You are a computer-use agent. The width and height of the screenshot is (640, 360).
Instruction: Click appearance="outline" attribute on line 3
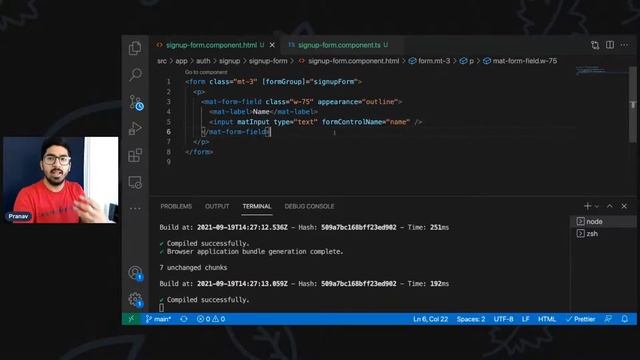click(x=358, y=102)
